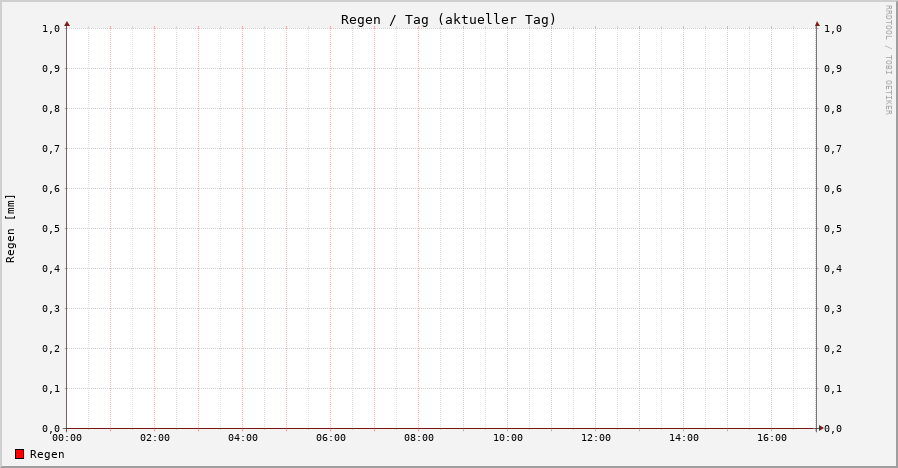Click the left axis value 0,1

[x=51, y=389]
